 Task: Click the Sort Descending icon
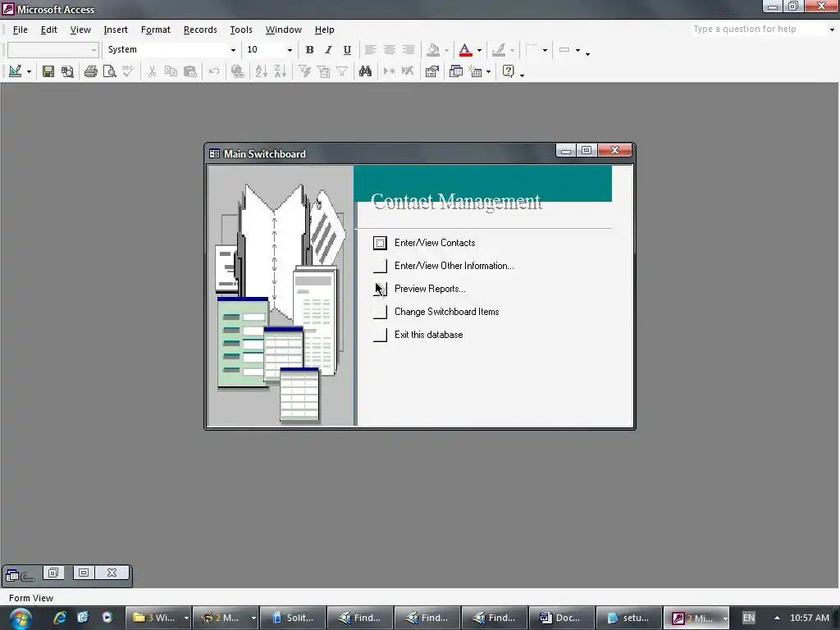[x=281, y=71]
